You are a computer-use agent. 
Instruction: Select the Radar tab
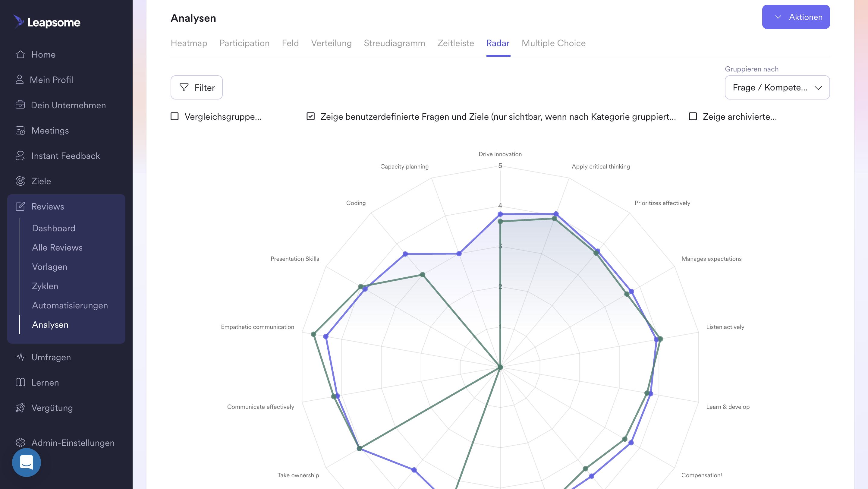coord(498,43)
